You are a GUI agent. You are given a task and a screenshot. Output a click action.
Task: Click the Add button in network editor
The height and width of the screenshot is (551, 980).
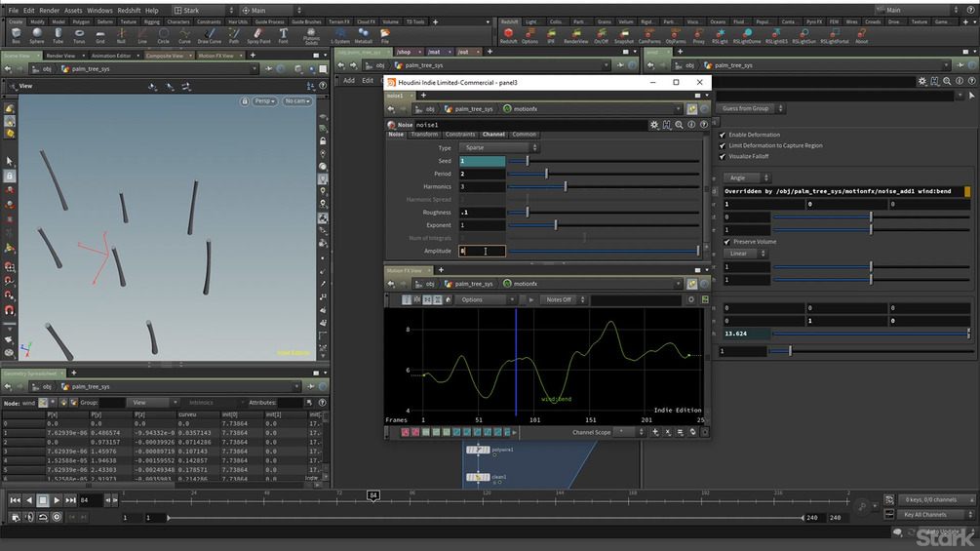coord(349,81)
